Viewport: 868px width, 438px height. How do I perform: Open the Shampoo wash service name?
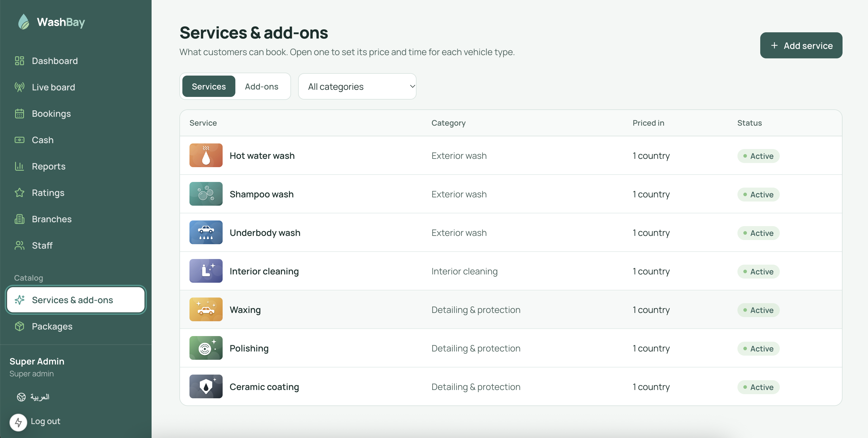[x=261, y=194]
